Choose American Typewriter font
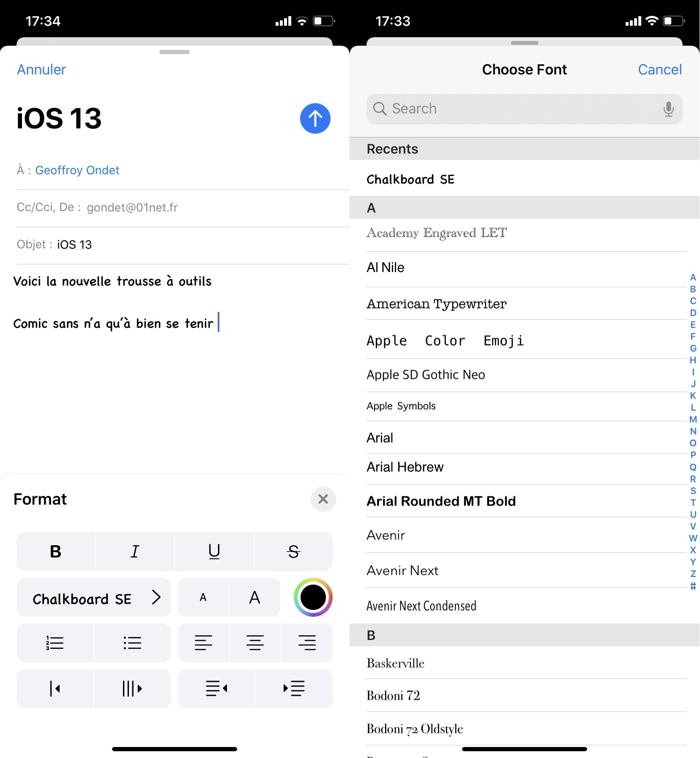 (524, 304)
